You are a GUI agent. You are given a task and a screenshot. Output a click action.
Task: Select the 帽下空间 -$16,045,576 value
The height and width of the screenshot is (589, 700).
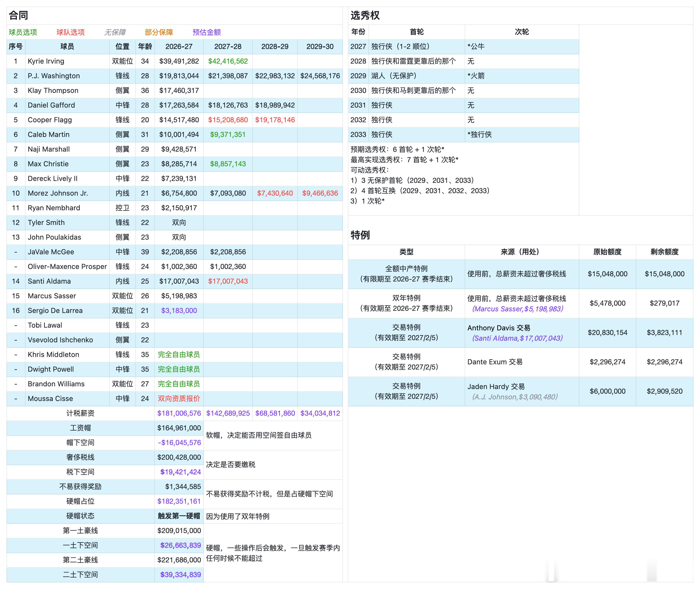pos(179,443)
